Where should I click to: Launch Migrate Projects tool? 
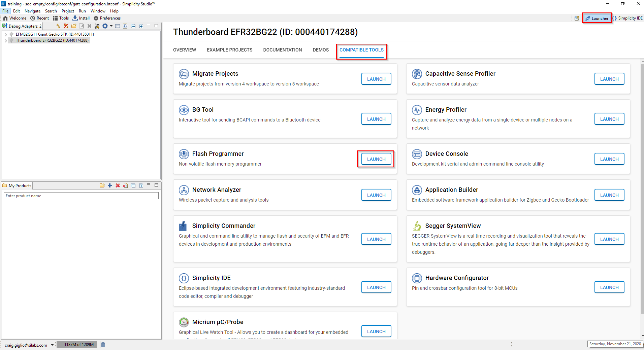376,79
